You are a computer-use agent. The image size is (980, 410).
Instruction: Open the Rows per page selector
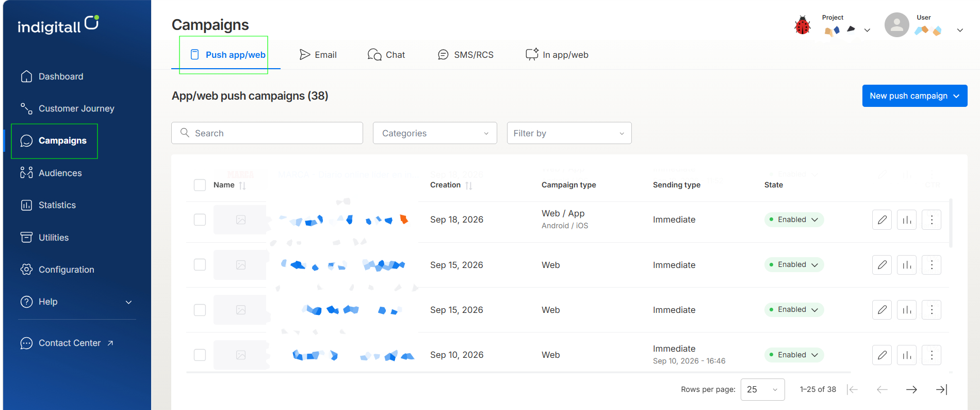(762, 389)
